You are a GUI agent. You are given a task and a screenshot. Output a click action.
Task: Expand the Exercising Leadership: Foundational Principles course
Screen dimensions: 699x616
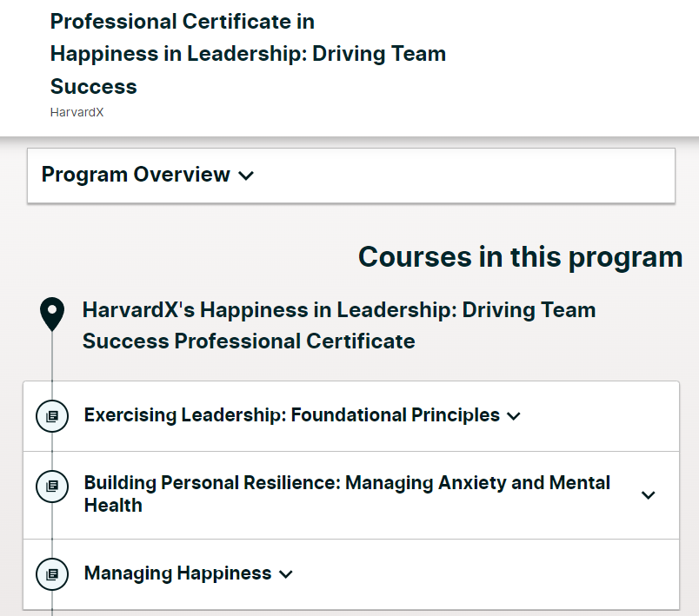[x=513, y=415]
